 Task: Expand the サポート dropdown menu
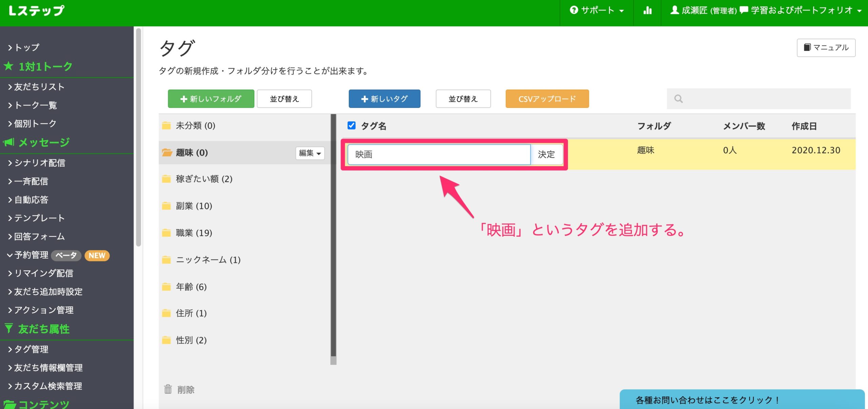coord(597,11)
